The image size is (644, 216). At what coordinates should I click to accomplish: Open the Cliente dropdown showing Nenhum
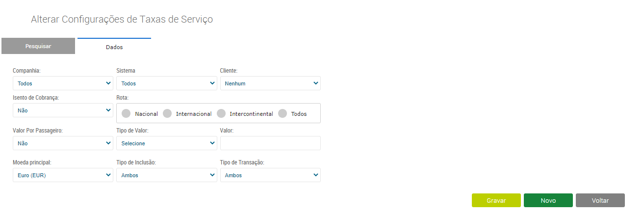[270, 83]
